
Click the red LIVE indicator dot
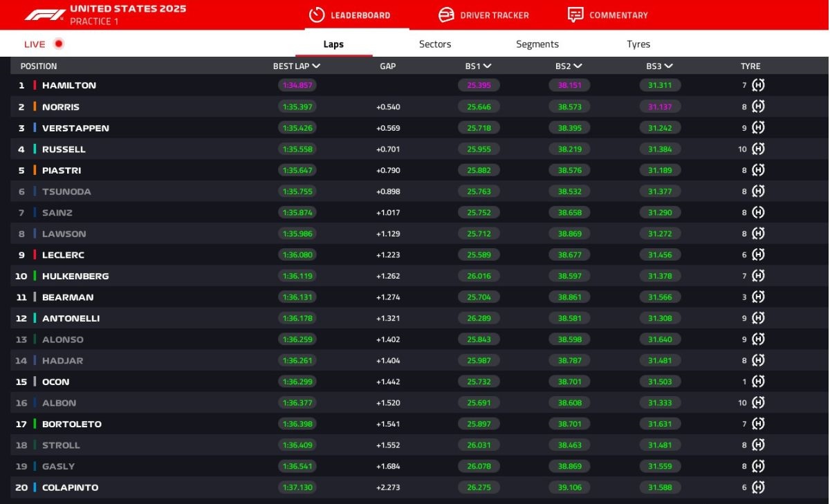tap(59, 44)
